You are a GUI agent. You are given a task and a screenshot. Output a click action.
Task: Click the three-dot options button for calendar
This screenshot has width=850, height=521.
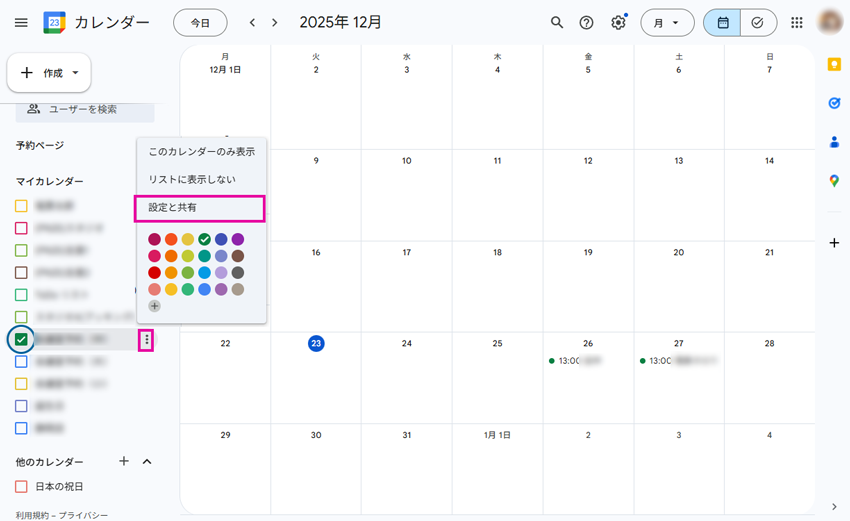tap(147, 340)
